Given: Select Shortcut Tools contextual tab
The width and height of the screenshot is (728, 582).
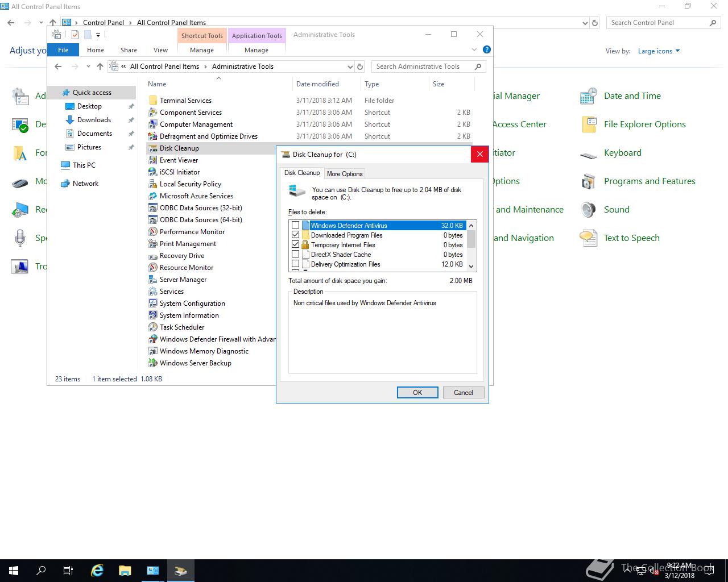Looking at the screenshot, I should [x=202, y=36].
